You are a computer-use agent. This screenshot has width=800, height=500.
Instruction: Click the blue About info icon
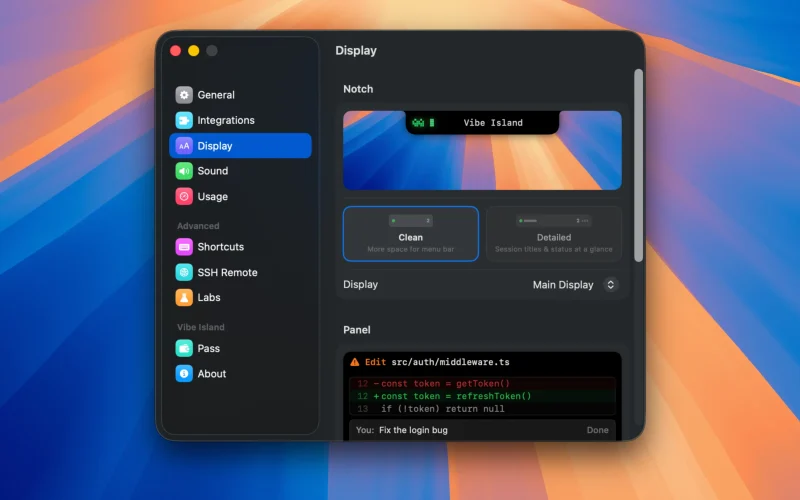tap(184, 374)
